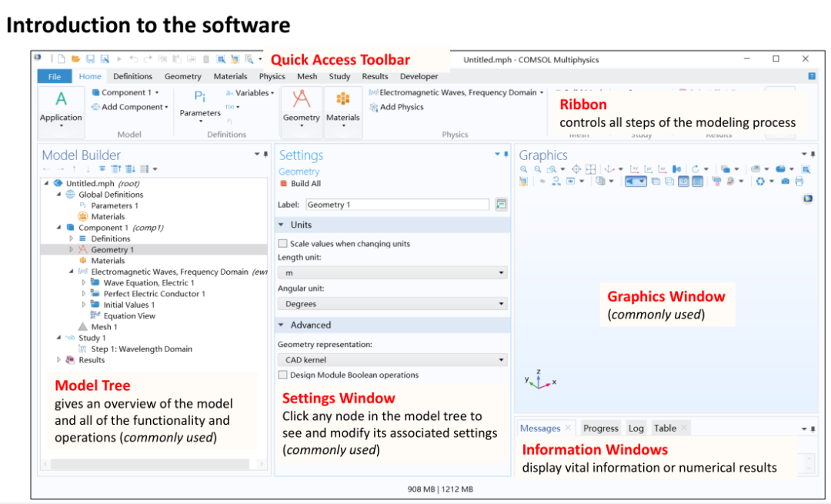Open the Variables dropdown in the ribbon

250,93
